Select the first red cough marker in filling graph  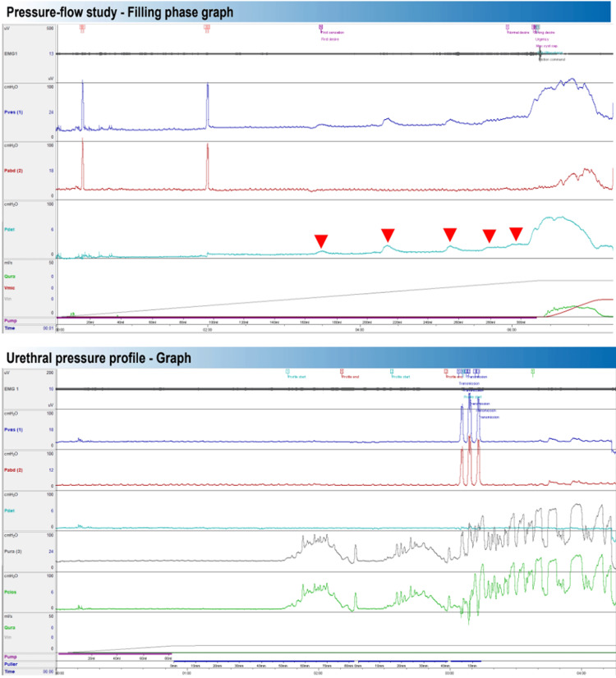click(82, 27)
